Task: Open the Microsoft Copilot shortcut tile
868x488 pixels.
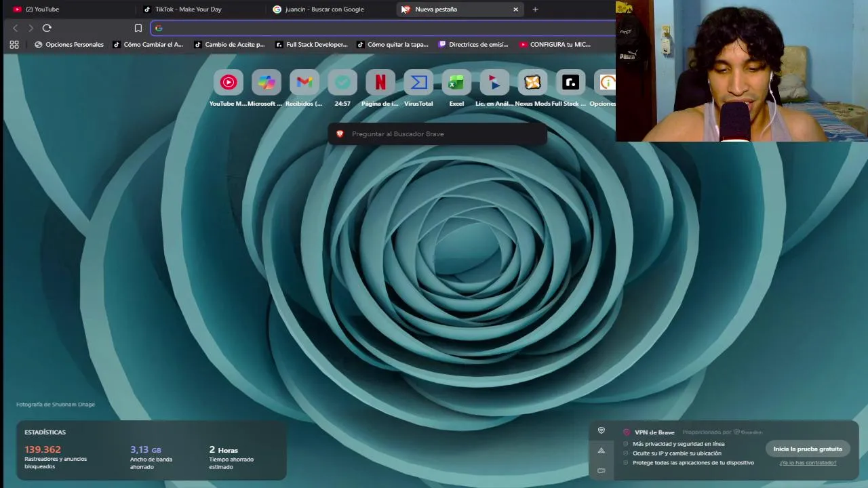Action: coord(267,83)
